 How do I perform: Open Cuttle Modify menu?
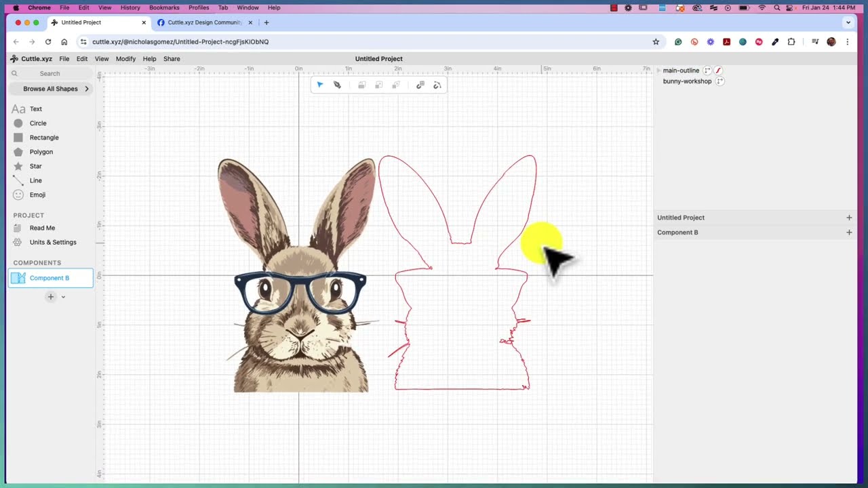click(125, 59)
